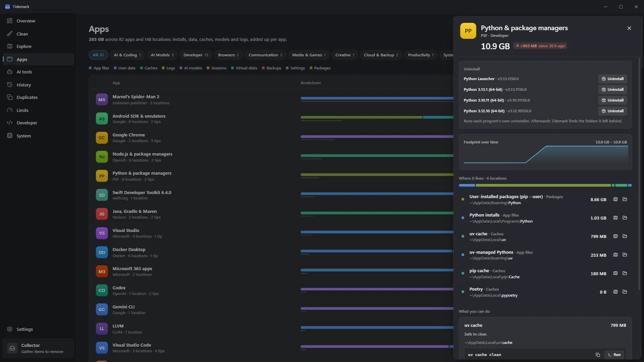Go to the Overview page

coord(38,21)
